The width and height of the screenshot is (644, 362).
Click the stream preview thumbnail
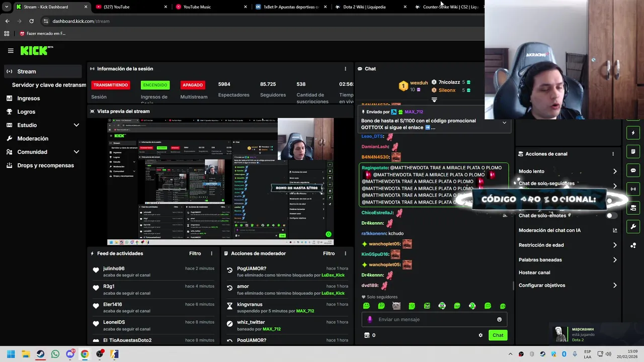click(x=220, y=182)
